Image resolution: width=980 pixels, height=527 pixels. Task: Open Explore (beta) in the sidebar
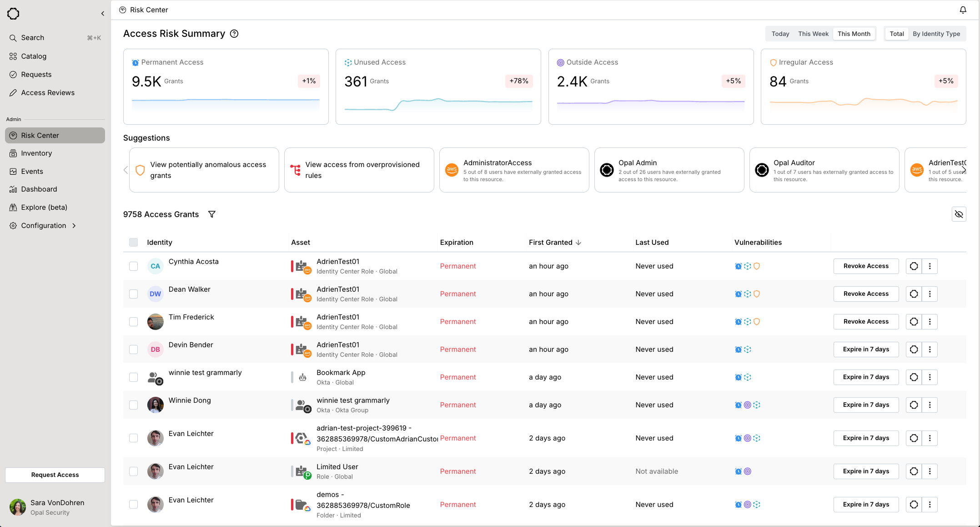44,208
